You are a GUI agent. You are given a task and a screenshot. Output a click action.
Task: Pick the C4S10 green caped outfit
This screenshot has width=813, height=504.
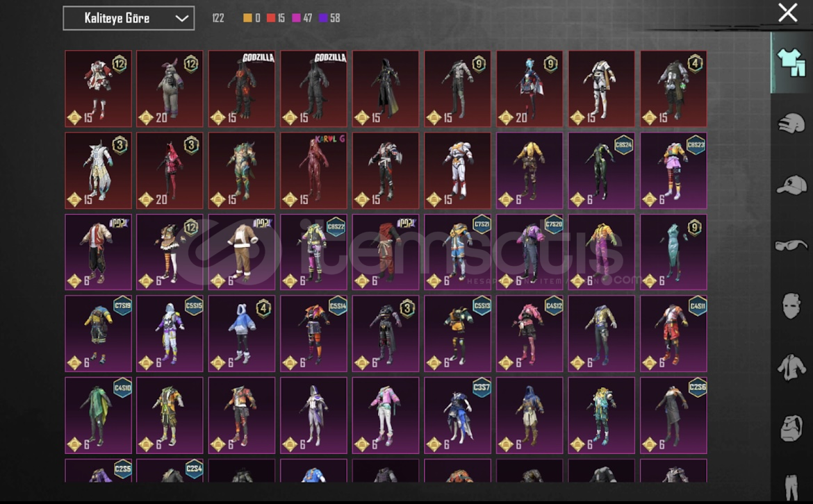coord(98,415)
